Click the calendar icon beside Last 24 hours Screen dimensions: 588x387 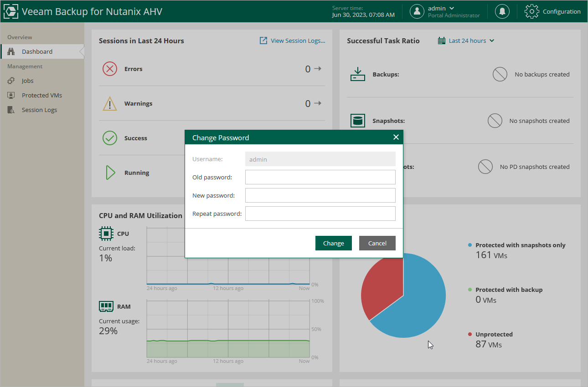pyautogui.click(x=441, y=41)
